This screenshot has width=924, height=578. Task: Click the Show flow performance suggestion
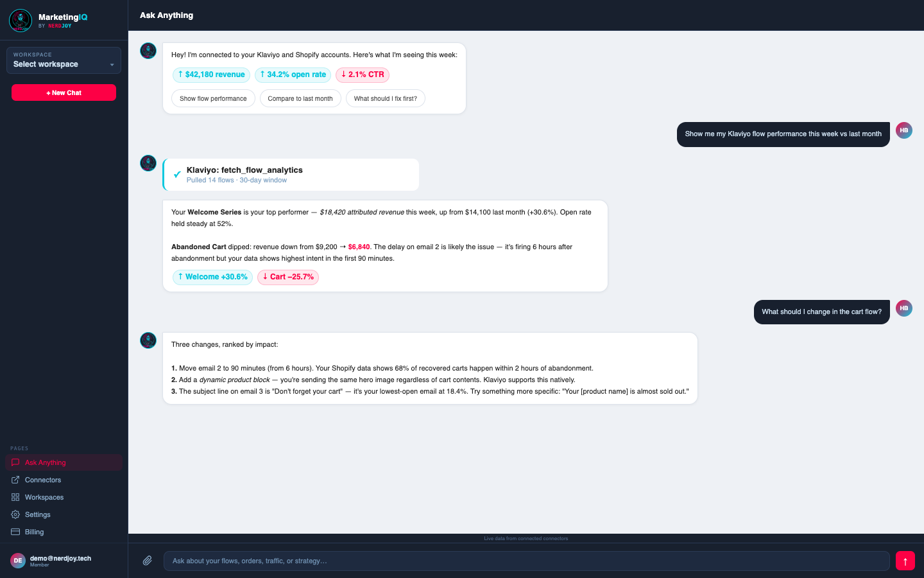pyautogui.click(x=213, y=98)
